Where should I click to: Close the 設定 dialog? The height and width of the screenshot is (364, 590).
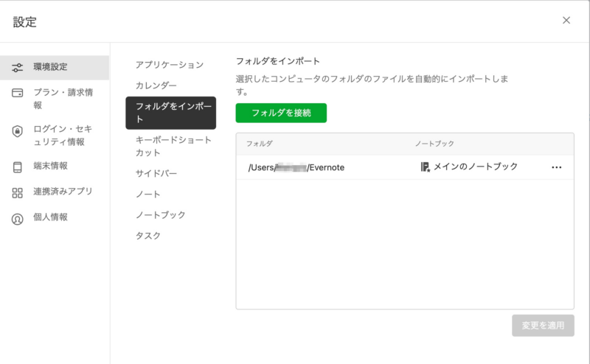pos(566,21)
